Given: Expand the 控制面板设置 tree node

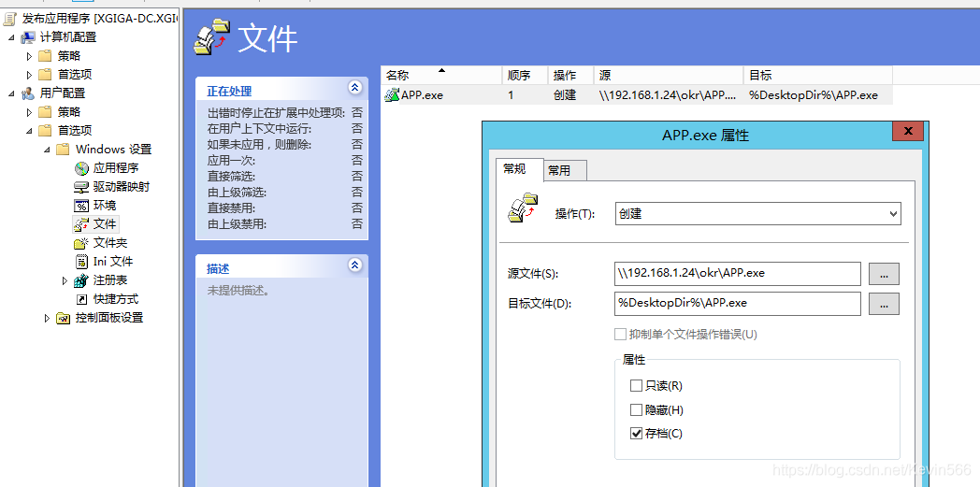Looking at the screenshot, I should 47,319.
